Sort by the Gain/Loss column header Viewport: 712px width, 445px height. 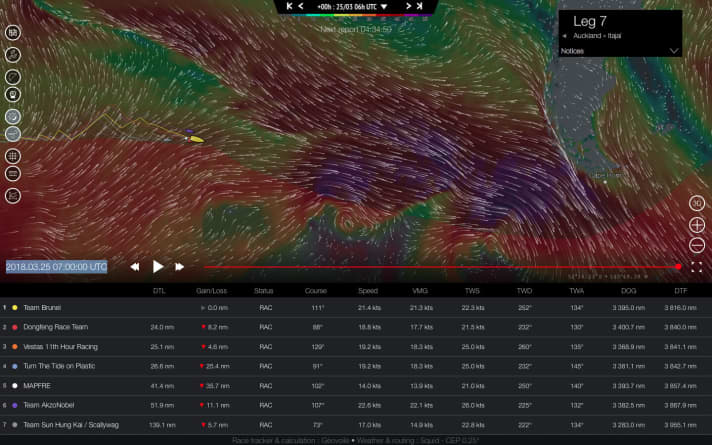211,291
